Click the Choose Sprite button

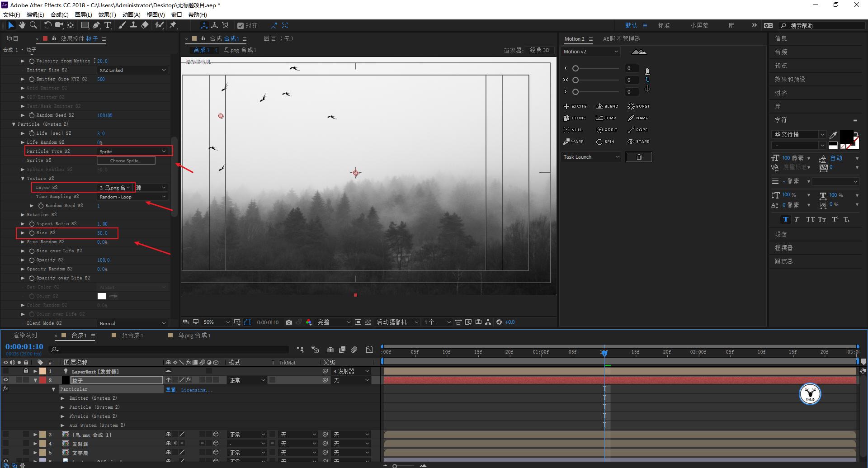[126, 161]
